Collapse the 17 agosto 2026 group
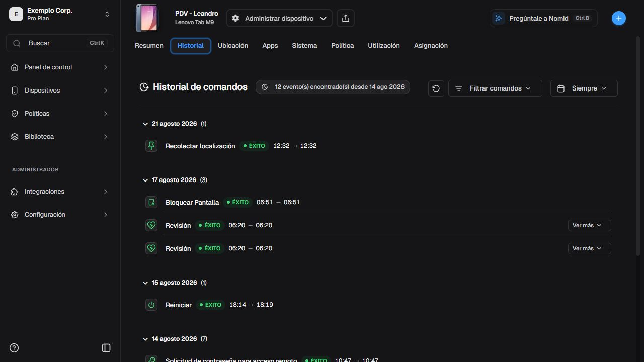 point(145,180)
